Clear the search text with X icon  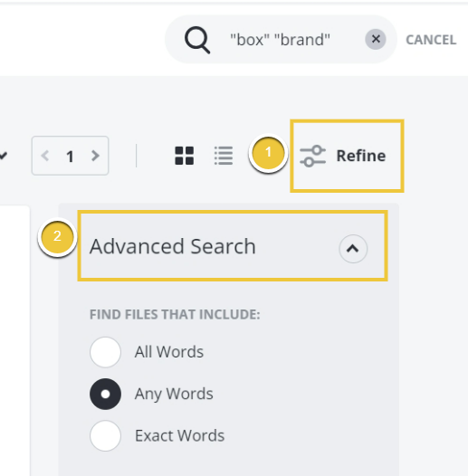[376, 39]
